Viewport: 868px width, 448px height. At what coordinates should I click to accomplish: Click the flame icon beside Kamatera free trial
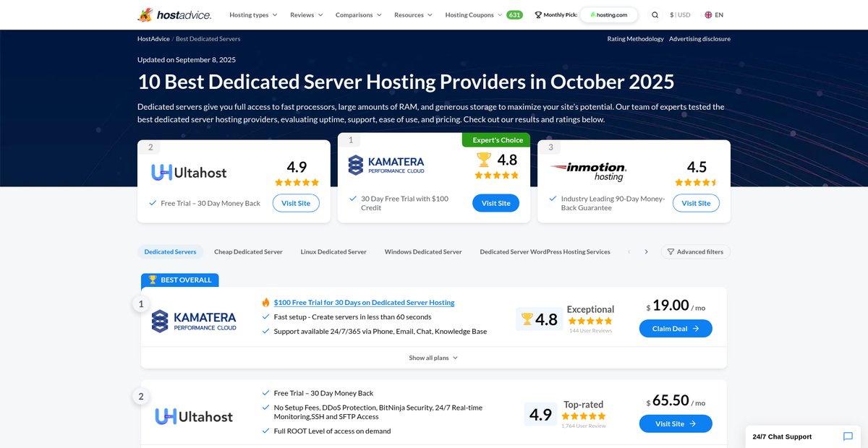click(x=265, y=302)
